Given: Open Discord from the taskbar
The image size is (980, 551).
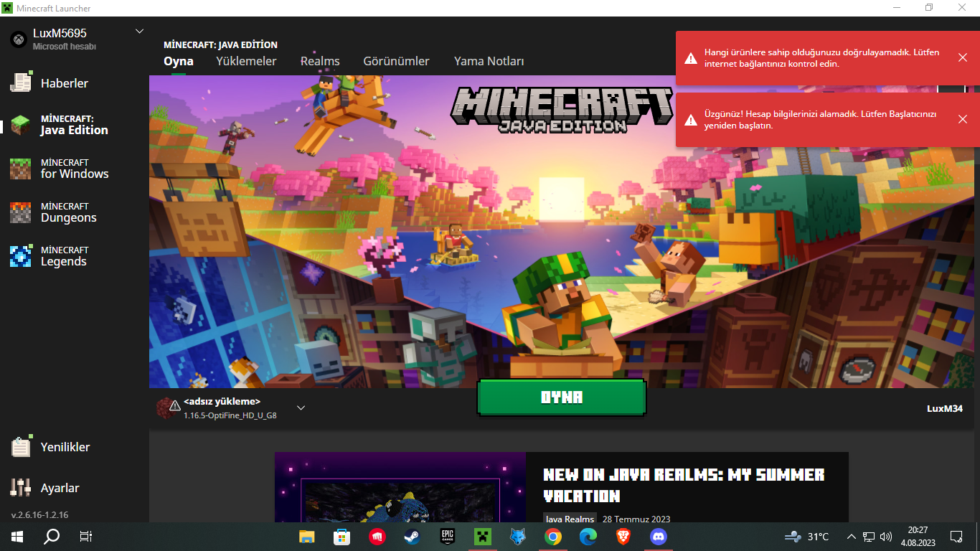Looking at the screenshot, I should pyautogui.click(x=658, y=536).
